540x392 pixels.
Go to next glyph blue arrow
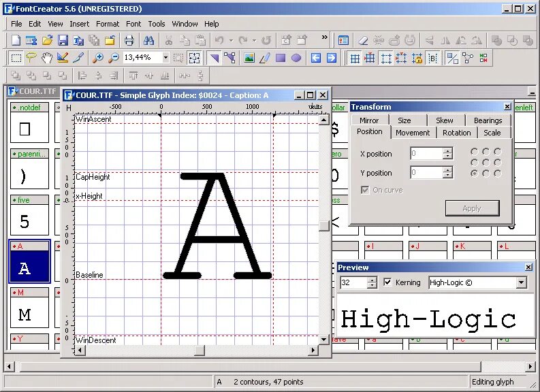(332, 58)
